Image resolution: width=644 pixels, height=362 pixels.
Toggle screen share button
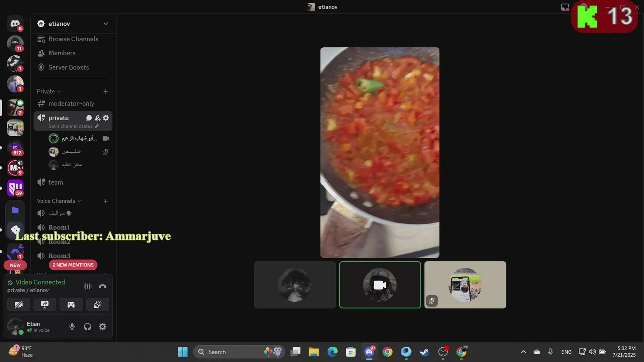coord(45,304)
